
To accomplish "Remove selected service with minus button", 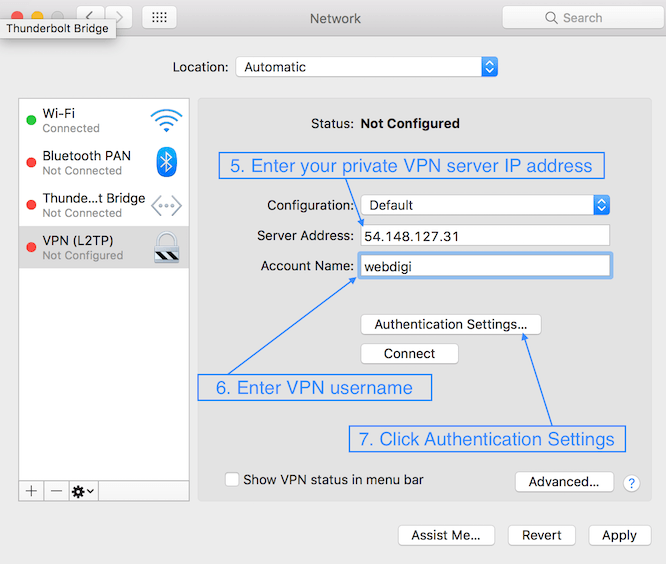I will tap(56, 491).
